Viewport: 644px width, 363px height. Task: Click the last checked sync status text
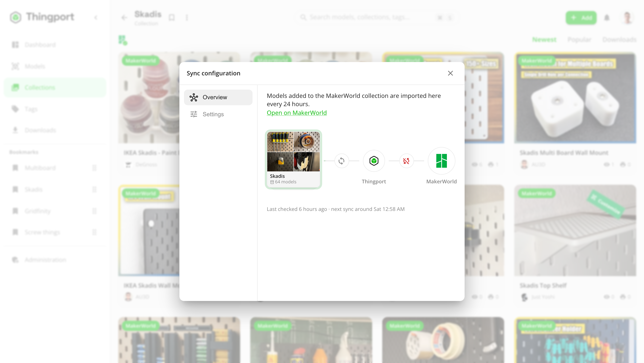[336, 209]
